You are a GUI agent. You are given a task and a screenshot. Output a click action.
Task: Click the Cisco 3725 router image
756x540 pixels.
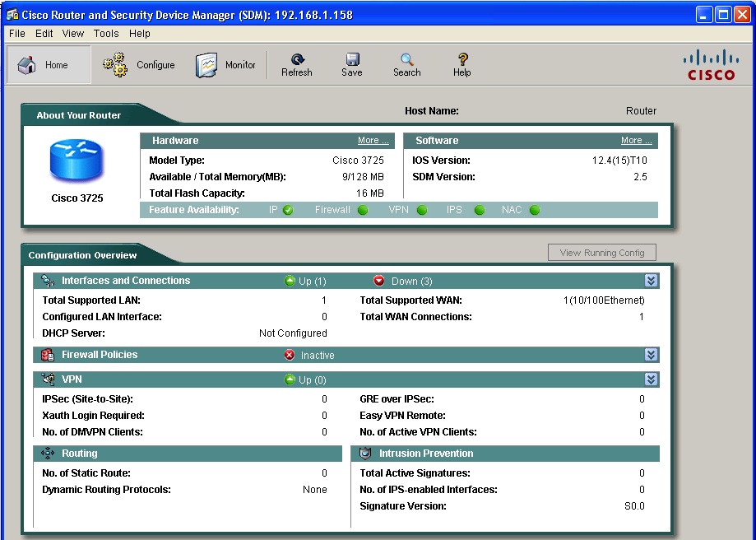click(77, 161)
